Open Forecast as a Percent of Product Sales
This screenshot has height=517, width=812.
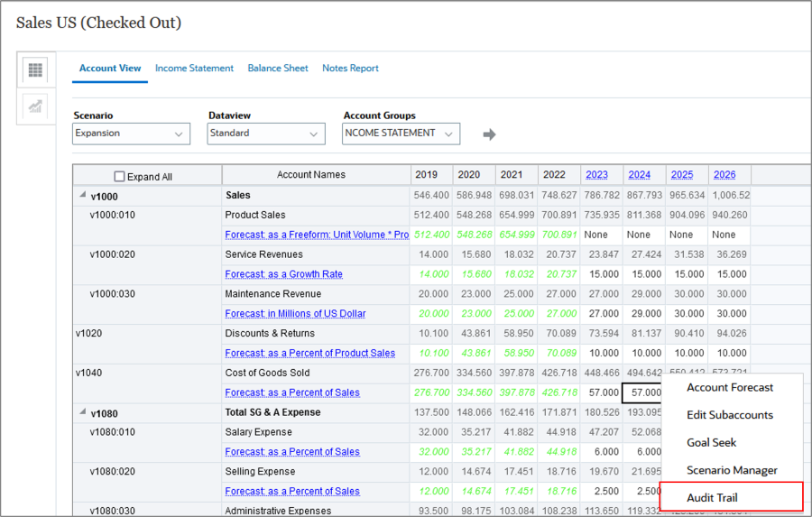point(309,353)
